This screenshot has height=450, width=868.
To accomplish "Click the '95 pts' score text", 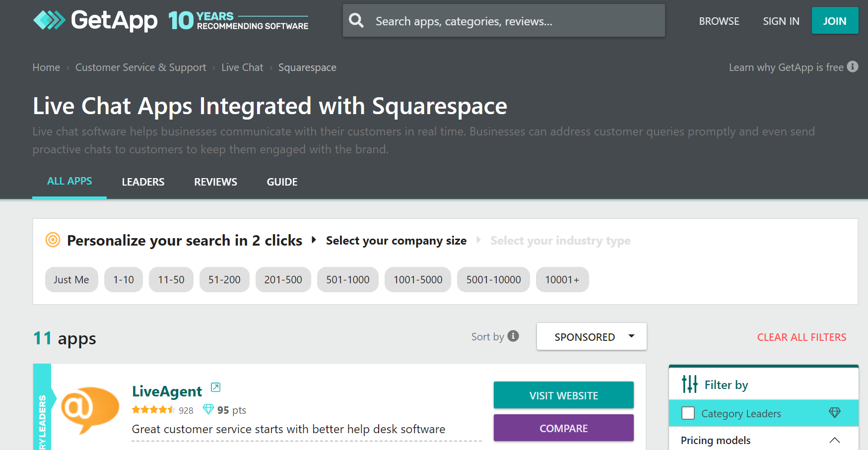I will pyautogui.click(x=232, y=410).
